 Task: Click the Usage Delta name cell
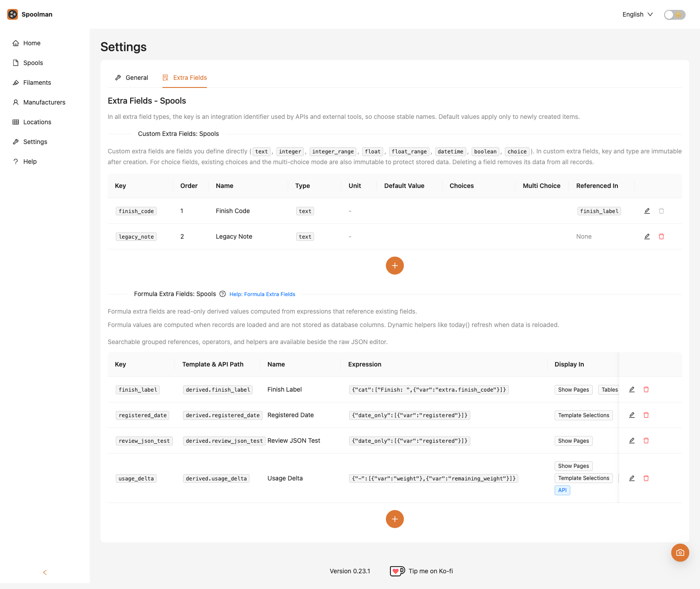coord(285,478)
